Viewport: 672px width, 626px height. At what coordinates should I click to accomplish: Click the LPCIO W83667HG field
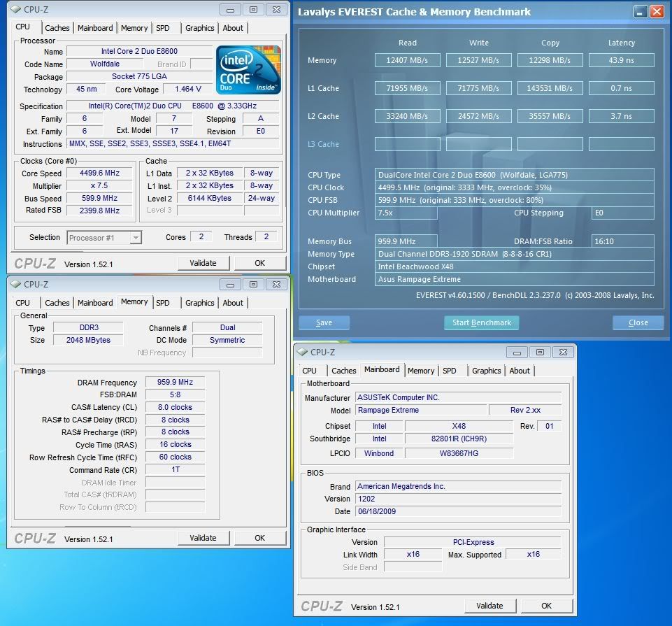(459, 453)
